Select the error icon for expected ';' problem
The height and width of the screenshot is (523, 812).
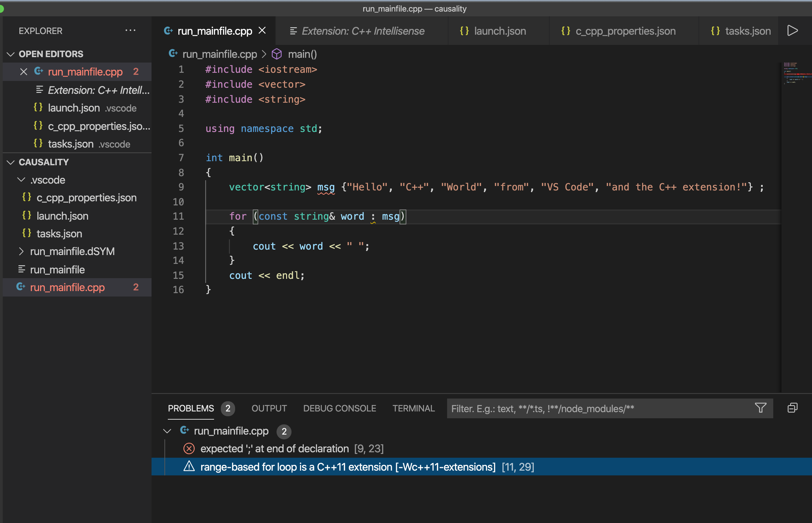tap(189, 449)
